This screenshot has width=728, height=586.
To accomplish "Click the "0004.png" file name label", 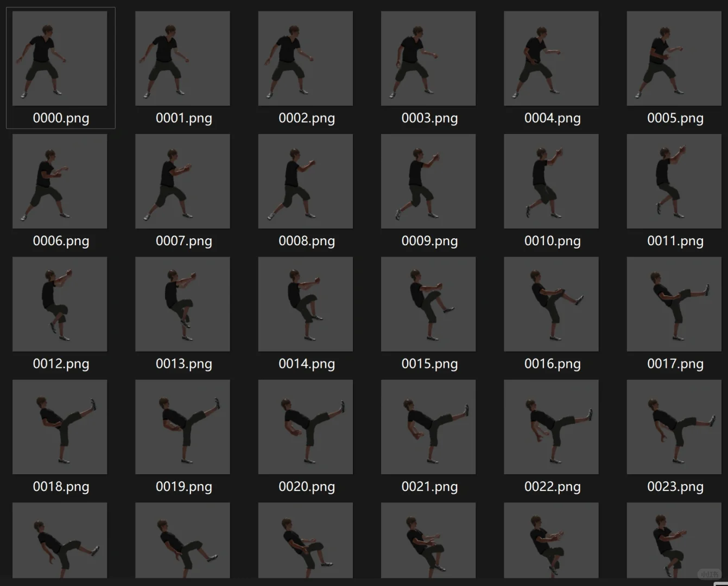I will [x=553, y=118].
